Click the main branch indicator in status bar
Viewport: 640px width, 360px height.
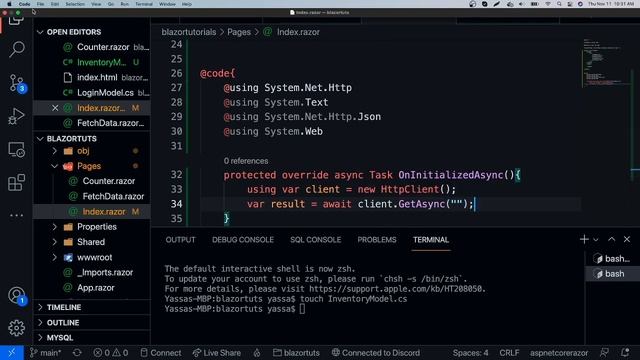tap(45, 353)
